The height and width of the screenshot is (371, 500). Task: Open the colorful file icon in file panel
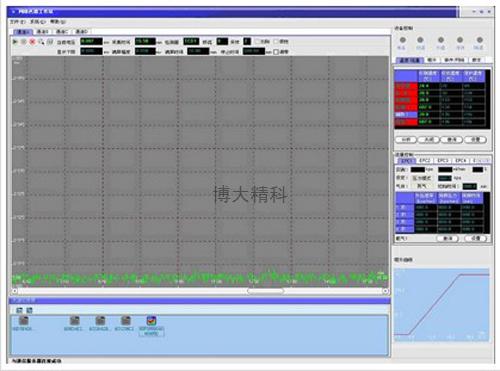[x=152, y=321]
